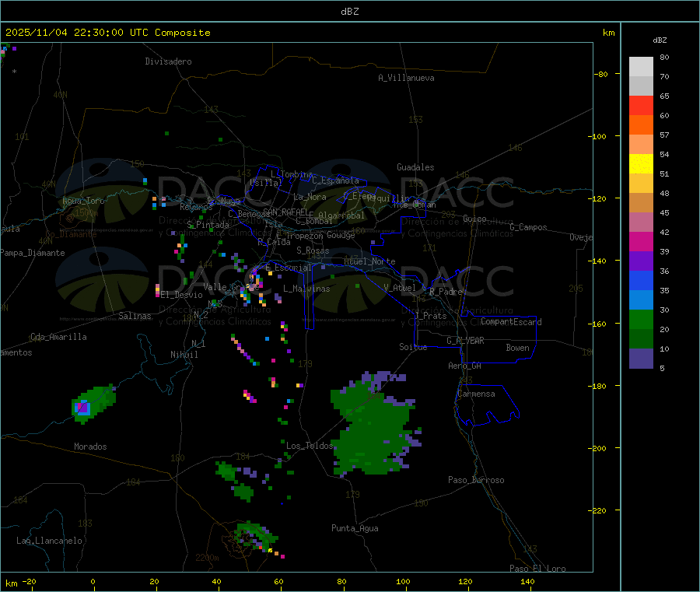Click the Agua_Toro map label
Viewport: 700px width, 592px height.
tap(83, 201)
